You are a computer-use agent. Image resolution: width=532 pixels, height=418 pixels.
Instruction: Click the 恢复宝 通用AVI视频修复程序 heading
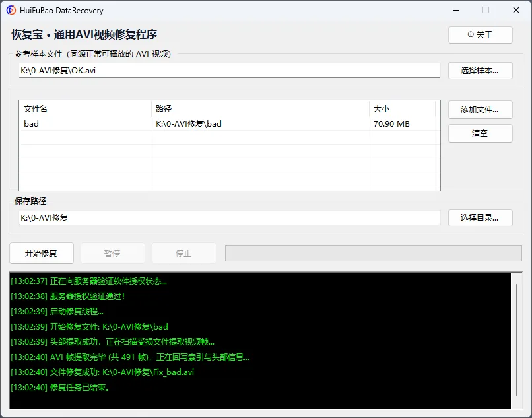(84, 34)
